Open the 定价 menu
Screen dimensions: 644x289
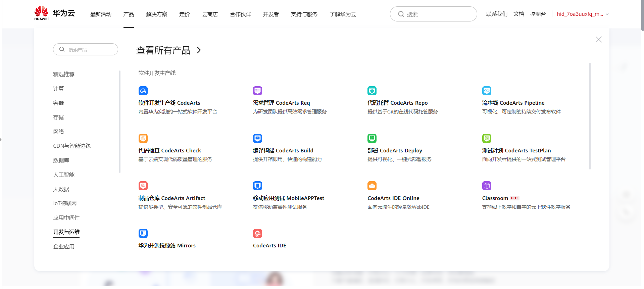[x=185, y=14]
